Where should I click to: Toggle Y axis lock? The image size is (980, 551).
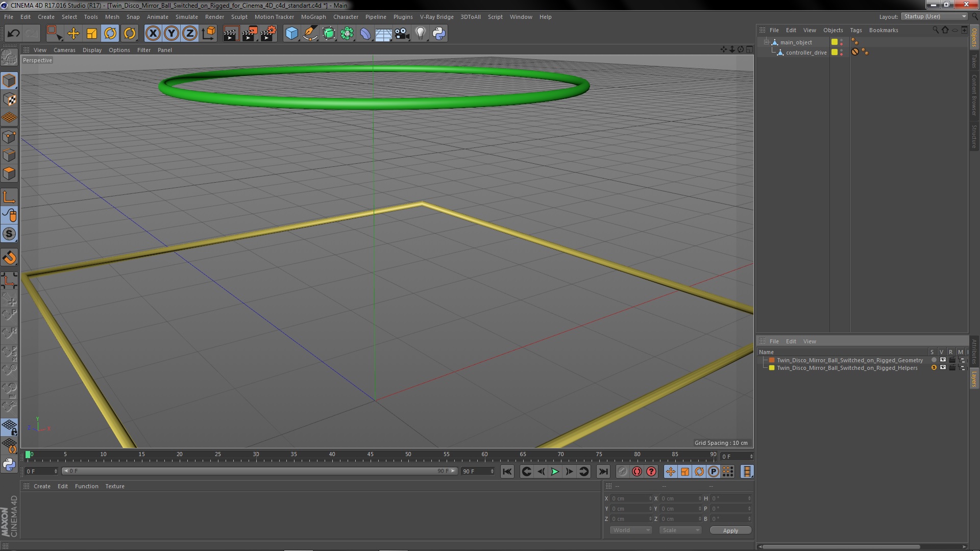171,34
